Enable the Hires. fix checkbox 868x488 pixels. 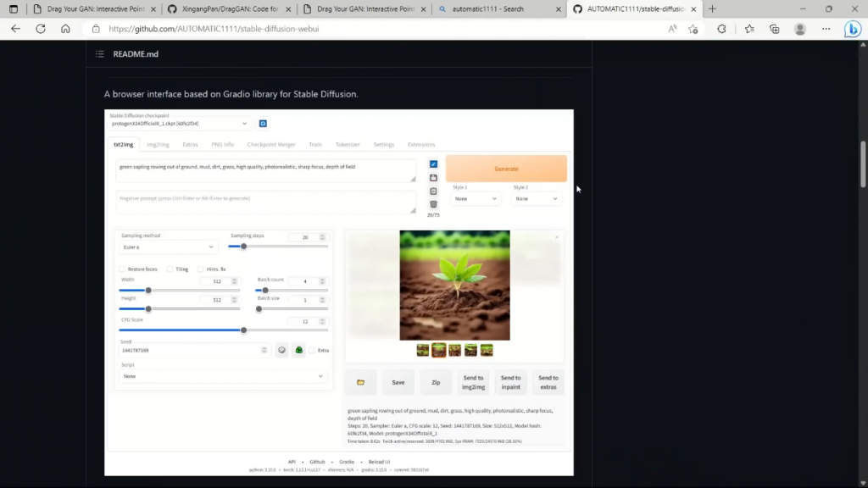click(x=200, y=269)
